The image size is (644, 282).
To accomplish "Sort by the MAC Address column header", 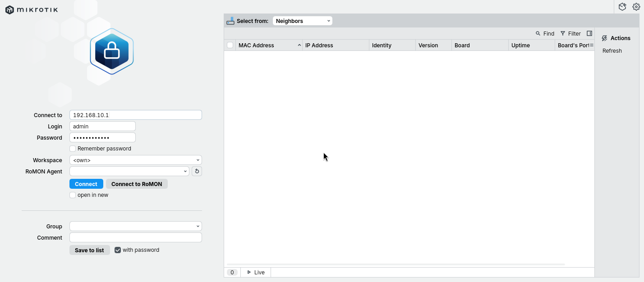I will click(x=266, y=45).
